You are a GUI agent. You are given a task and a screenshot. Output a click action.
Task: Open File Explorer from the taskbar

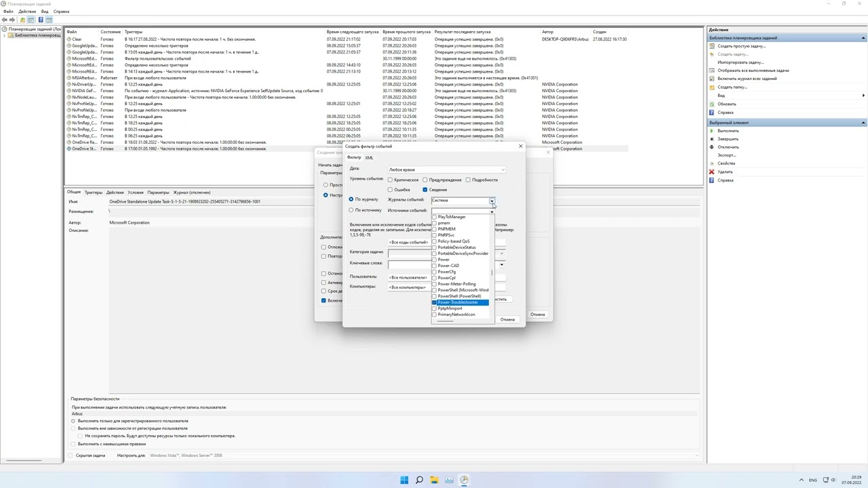click(434, 480)
